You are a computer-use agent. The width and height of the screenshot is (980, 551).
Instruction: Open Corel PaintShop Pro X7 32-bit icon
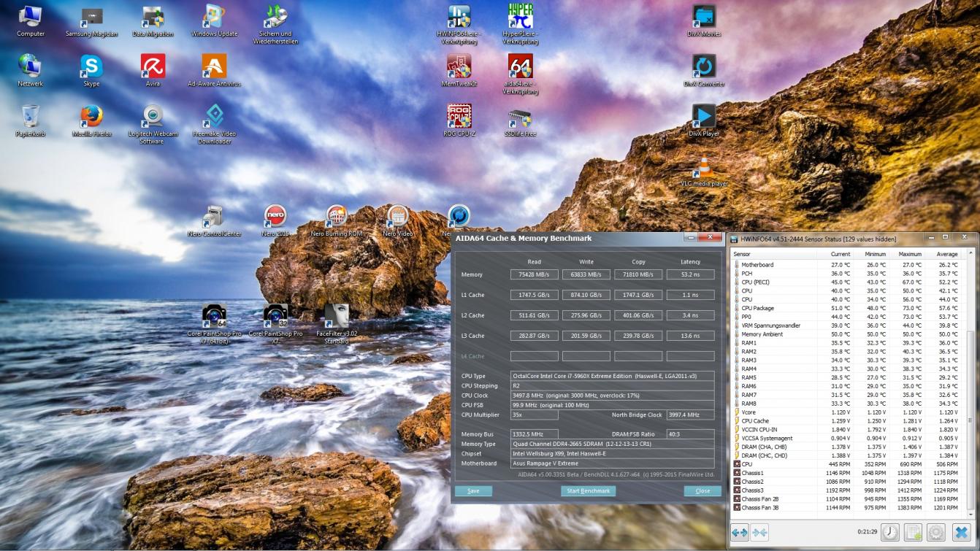tap(275, 324)
